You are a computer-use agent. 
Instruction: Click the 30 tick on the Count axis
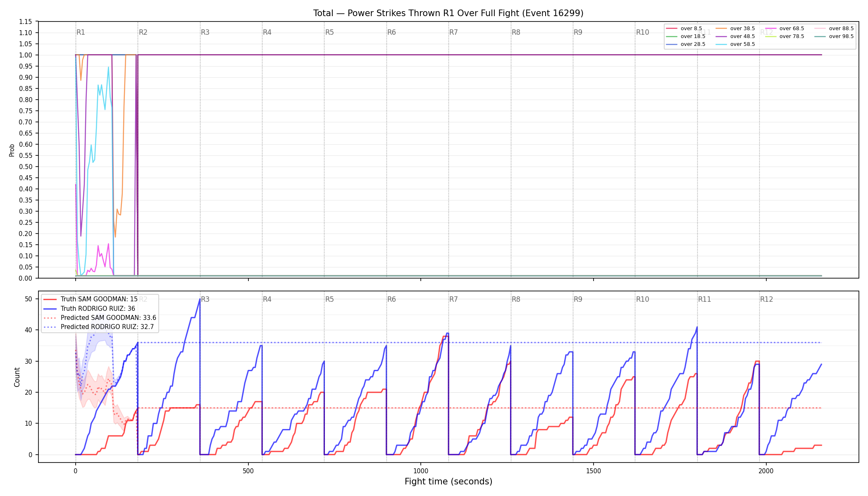click(29, 361)
